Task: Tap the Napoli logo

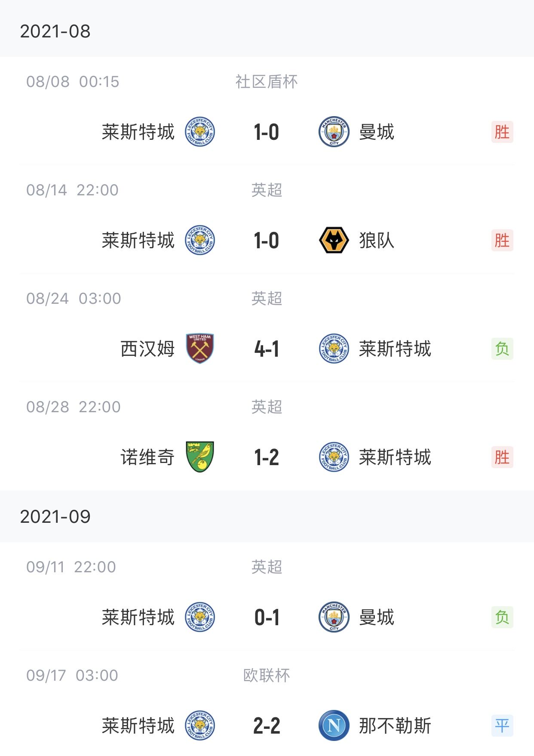Action: [x=334, y=725]
